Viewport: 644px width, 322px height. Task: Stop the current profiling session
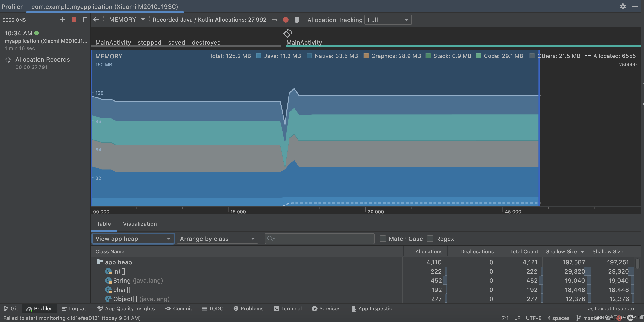click(x=74, y=20)
